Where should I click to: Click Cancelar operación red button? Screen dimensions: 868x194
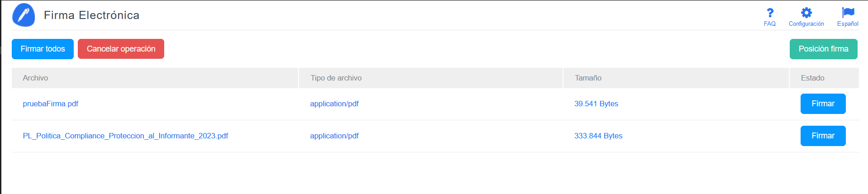coord(121,49)
